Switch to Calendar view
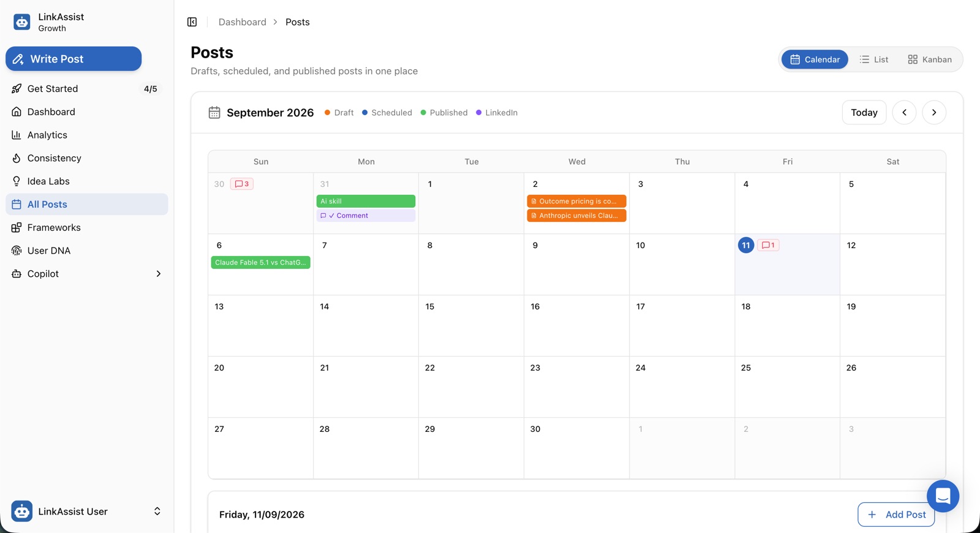 tap(815, 59)
